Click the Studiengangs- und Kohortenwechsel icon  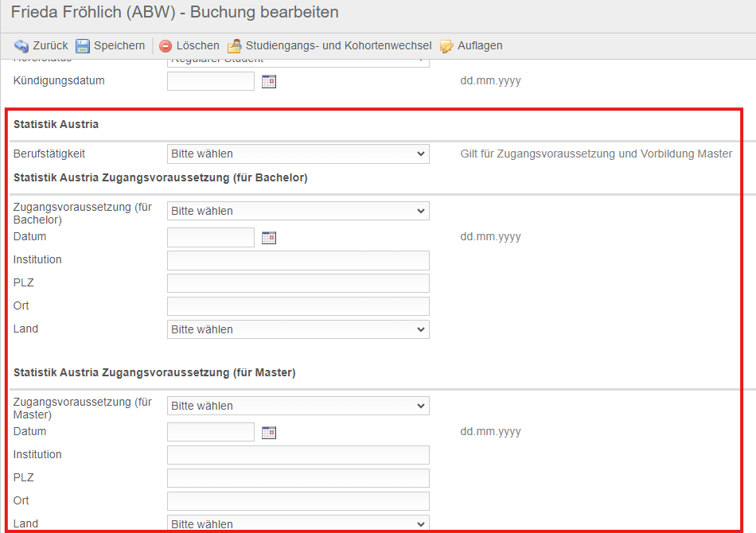pyautogui.click(x=234, y=46)
